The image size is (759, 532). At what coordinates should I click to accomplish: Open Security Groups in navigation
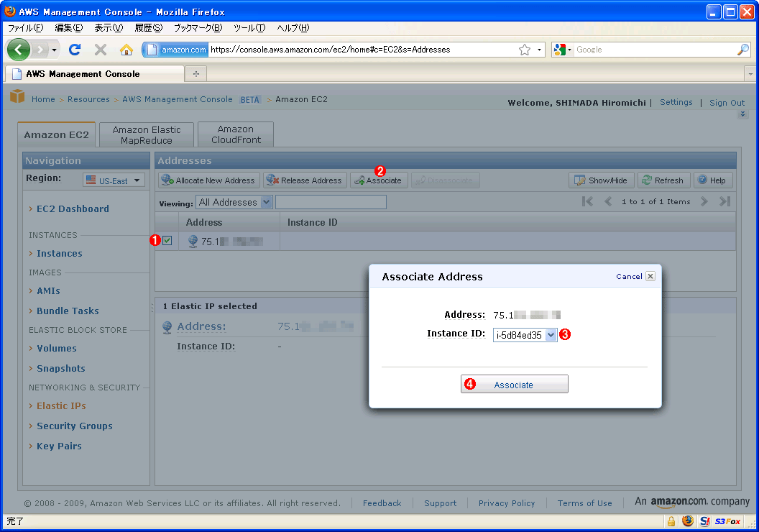pyautogui.click(x=75, y=426)
